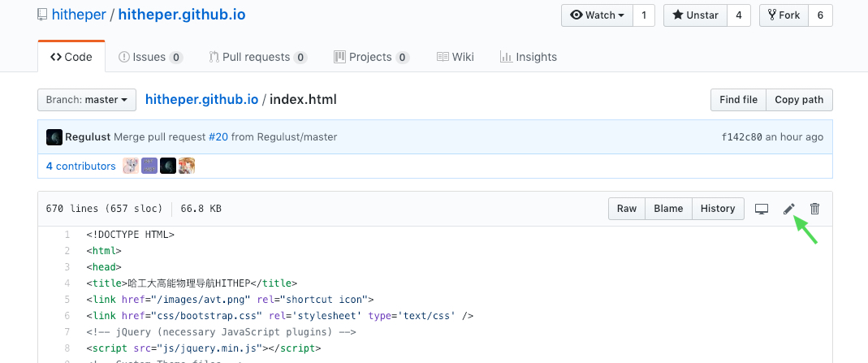The image size is (868, 363).
Task: Expand the Branch: master dropdown
Action: tap(87, 100)
